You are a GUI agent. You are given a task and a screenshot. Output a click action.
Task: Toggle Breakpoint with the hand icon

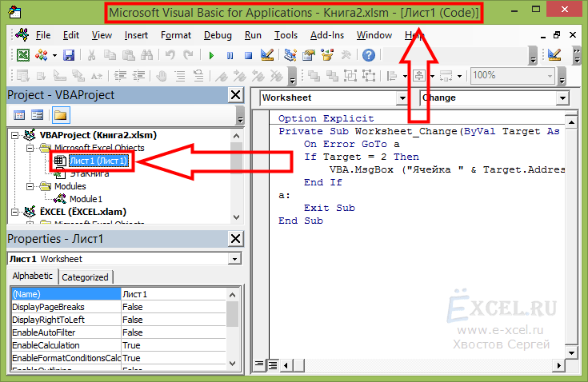click(162, 76)
